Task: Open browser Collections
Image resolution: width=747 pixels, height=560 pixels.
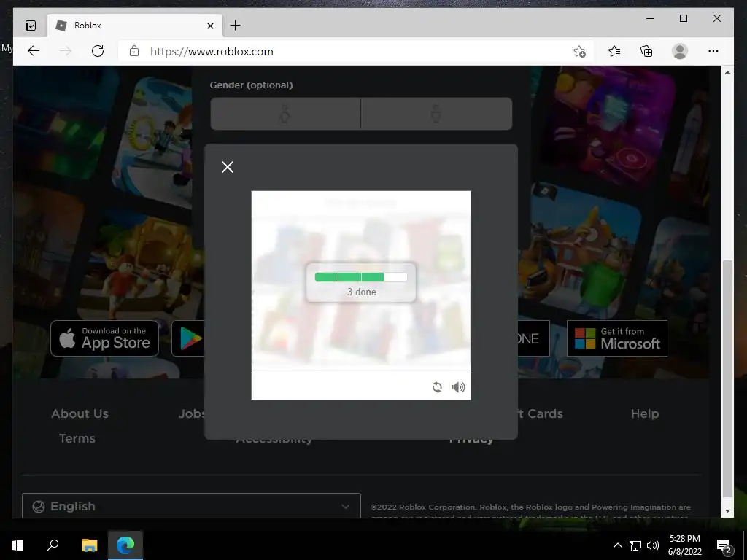Action: point(646,51)
